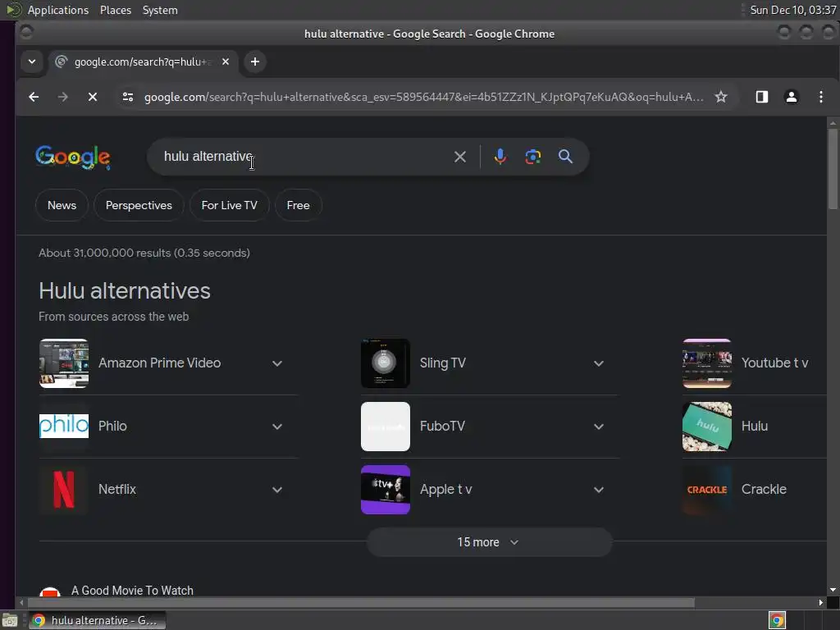Click the forward navigation arrow
Image resolution: width=840 pixels, height=630 pixels.
pyautogui.click(x=62, y=97)
